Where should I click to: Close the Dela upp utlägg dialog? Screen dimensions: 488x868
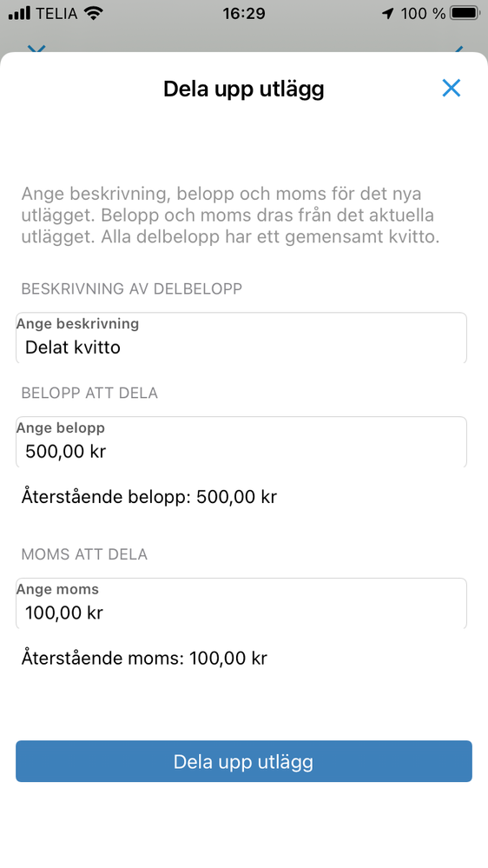click(x=451, y=88)
